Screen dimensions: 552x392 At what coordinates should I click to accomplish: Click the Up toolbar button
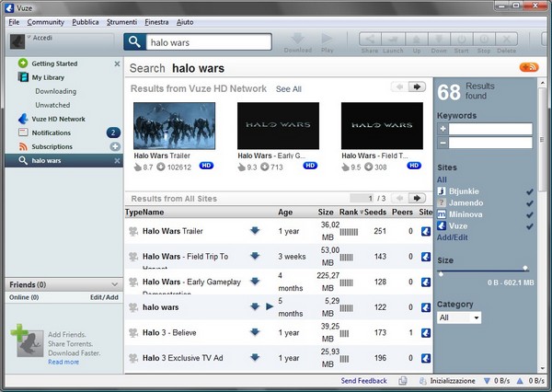(417, 39)
